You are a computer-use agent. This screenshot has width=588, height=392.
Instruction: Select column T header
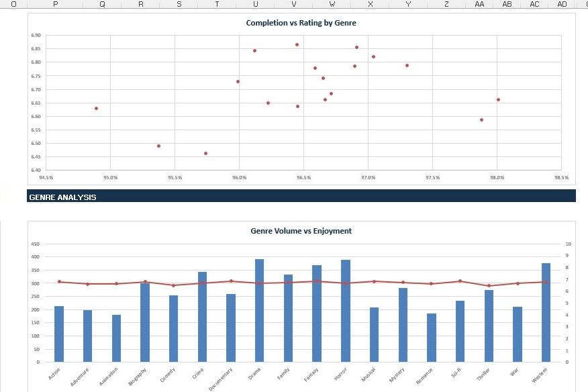pyautogui.click(x=217, y=4)
